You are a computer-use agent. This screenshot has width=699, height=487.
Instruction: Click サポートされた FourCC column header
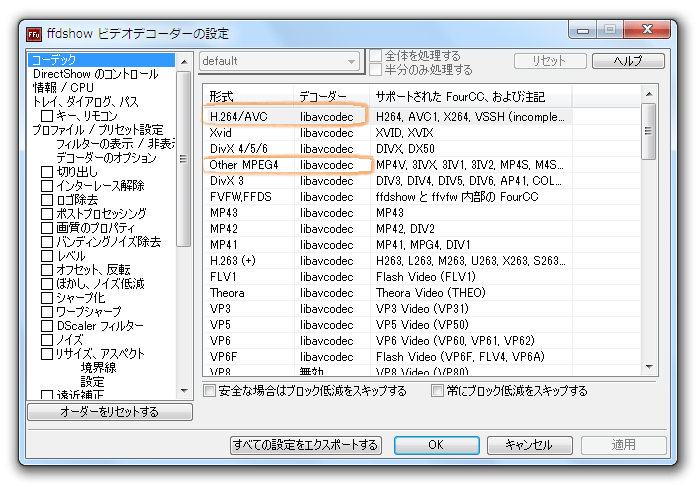click(471, 96)
